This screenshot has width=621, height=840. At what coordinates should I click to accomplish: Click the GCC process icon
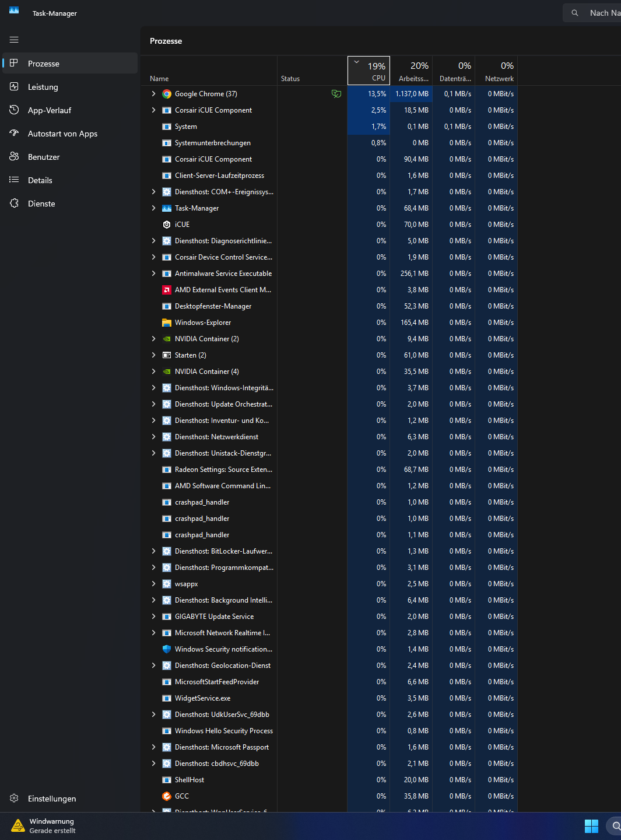[167, 796]
